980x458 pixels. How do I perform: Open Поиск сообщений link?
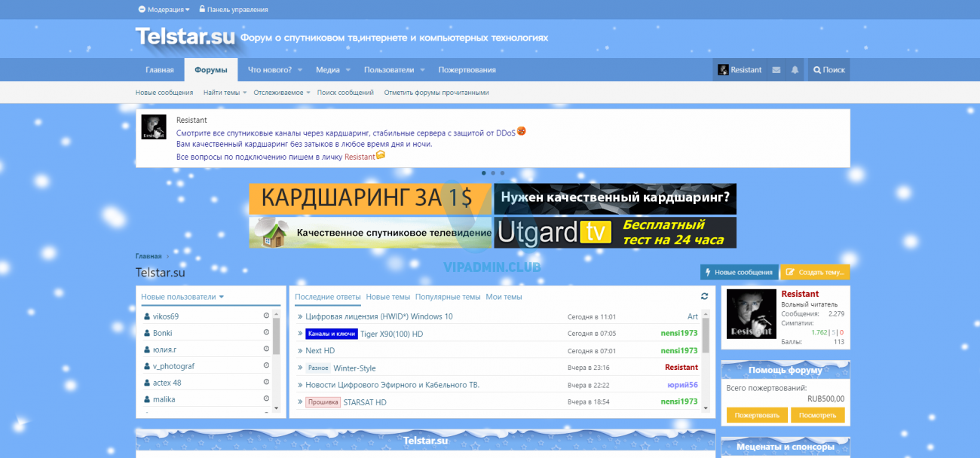tap(345, 93)
